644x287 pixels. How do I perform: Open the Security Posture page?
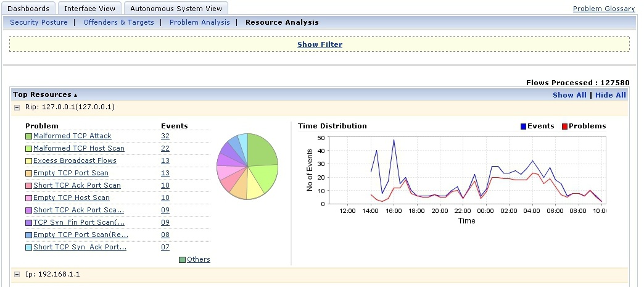tap(39, 22)
